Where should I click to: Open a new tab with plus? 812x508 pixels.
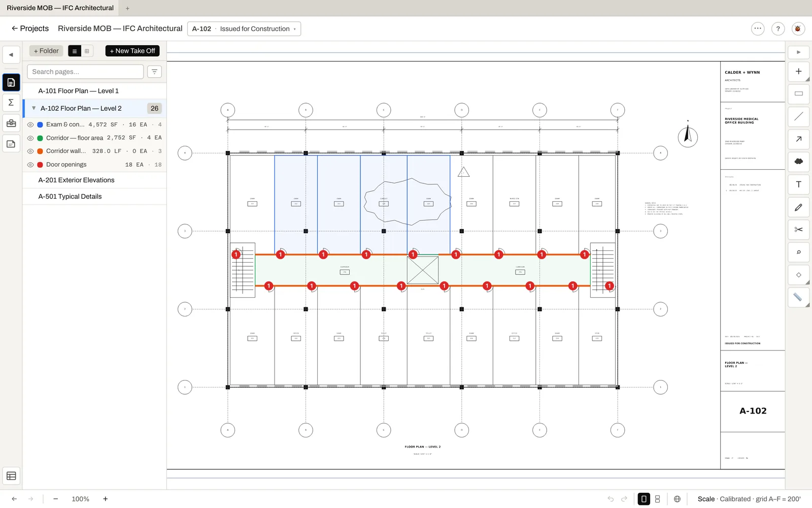click(x=127, y=8)
